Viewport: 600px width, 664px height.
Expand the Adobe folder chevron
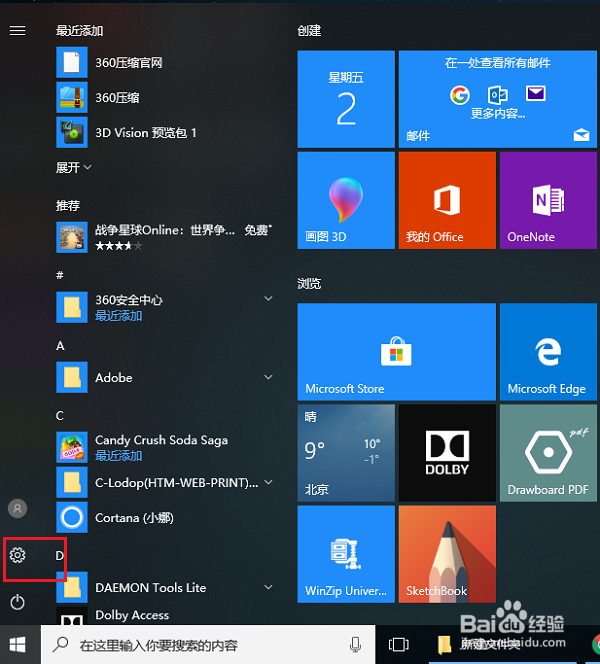[x=268, y=377]
